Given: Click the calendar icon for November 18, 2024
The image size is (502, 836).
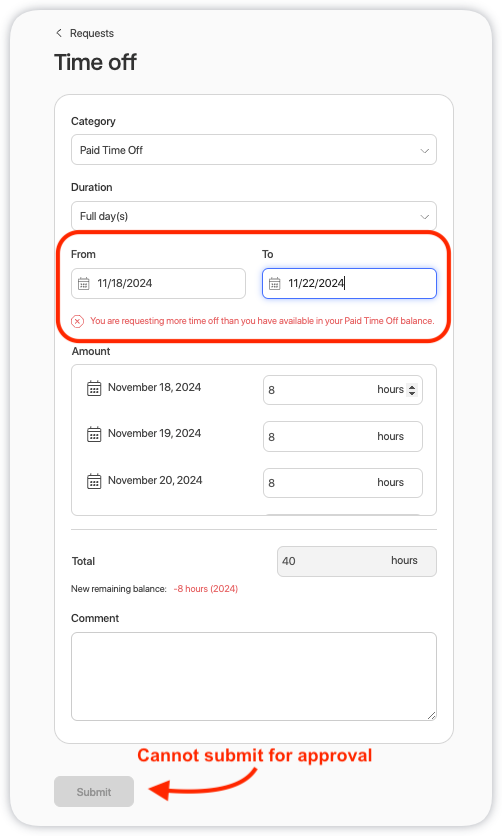Looking at the screenshot, I should click(94, 388).
